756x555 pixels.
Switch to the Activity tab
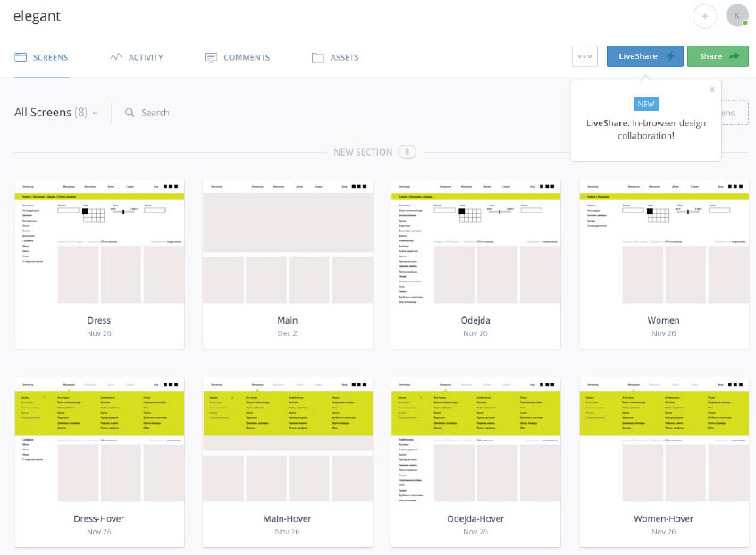tap(145, 57)
